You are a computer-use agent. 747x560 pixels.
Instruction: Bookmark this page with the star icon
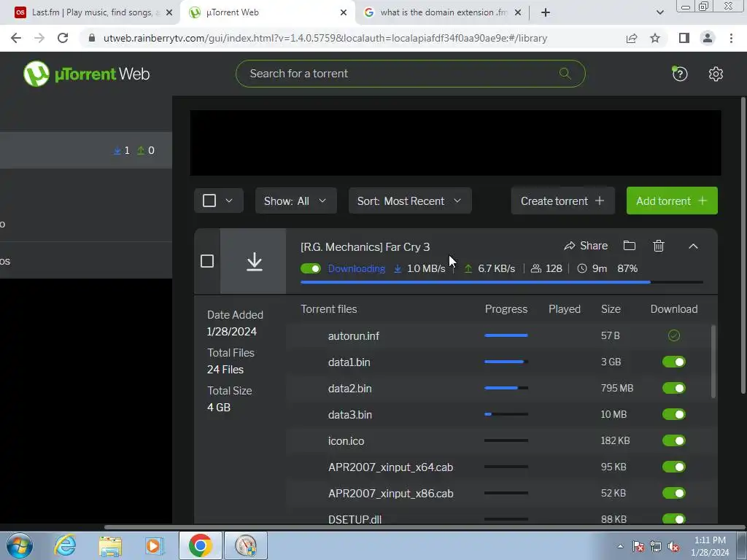click(x=655, y=38)
